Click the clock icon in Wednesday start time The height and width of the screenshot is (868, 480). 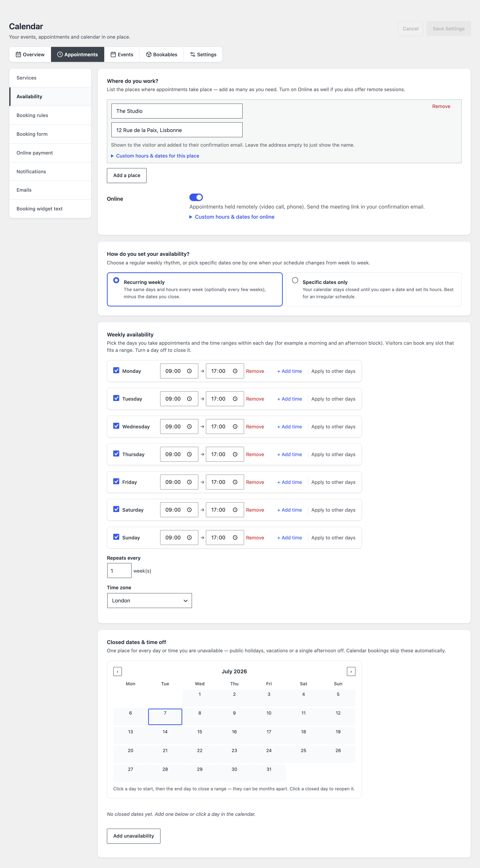click(x=189, y=426)
